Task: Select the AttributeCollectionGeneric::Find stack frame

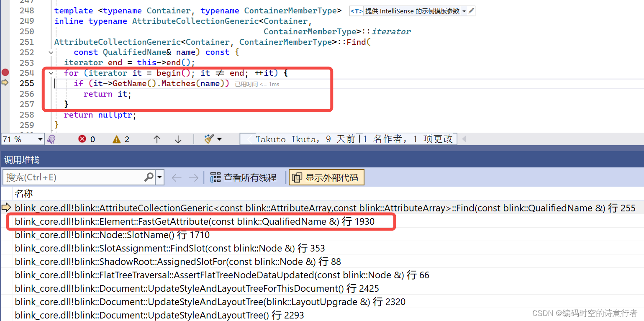Action: click(325, 208)
